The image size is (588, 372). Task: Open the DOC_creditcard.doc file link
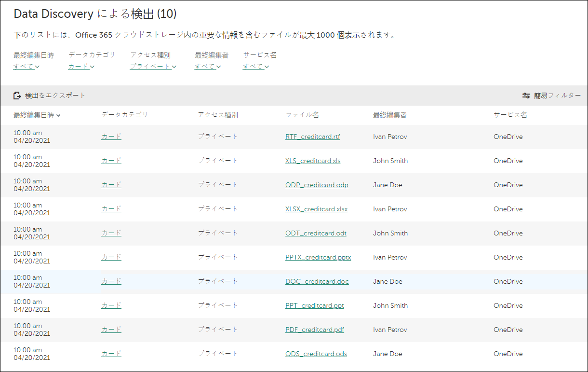click(x=317, y=281)
